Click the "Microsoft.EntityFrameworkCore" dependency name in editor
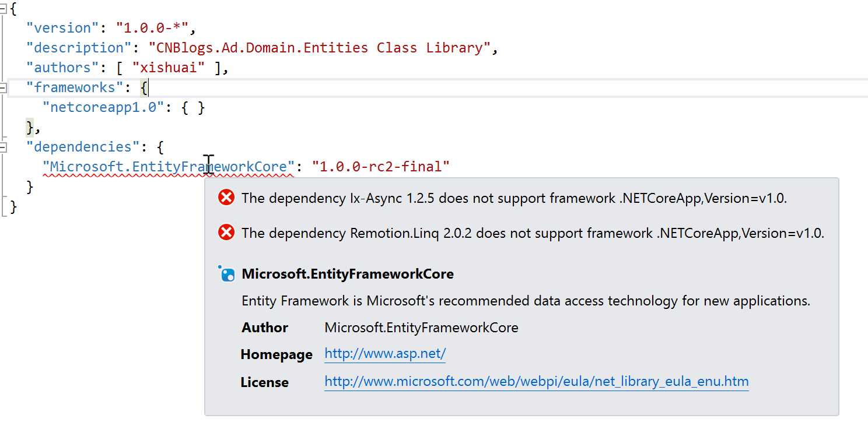The height and width of the screenshot is (422, 868). point(169,167)
